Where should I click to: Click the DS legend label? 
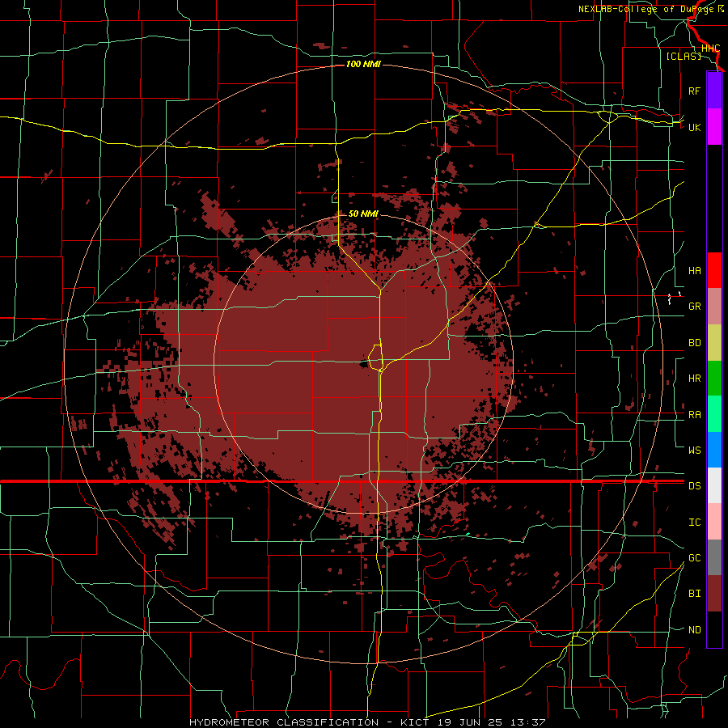[694, 486]
